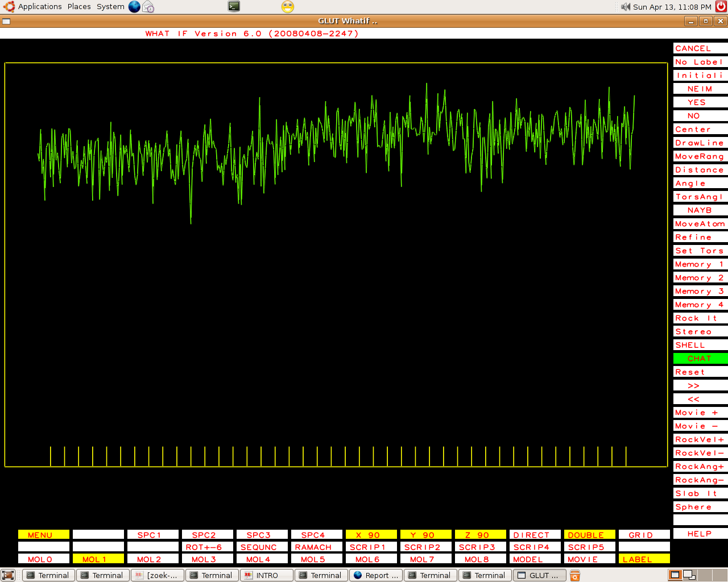
Task: Click the smiley face icon in top panel
Action: 288,7
